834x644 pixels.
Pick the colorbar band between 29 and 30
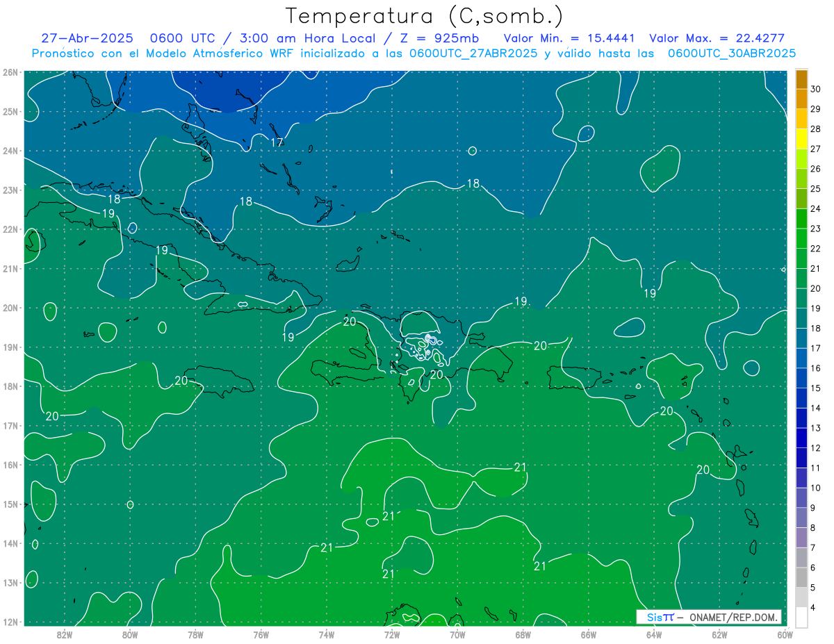pyautogui.click(x=801, y=99)
